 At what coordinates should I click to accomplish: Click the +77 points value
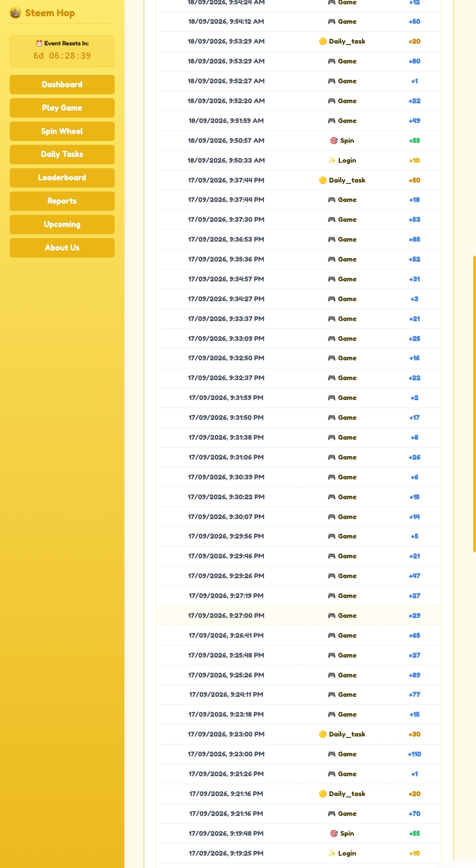[414, 694]
